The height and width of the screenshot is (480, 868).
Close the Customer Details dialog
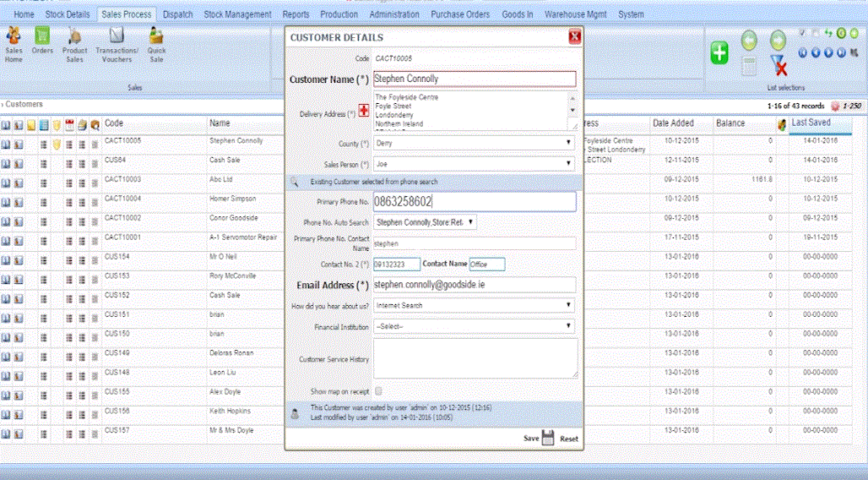[575, 36]
